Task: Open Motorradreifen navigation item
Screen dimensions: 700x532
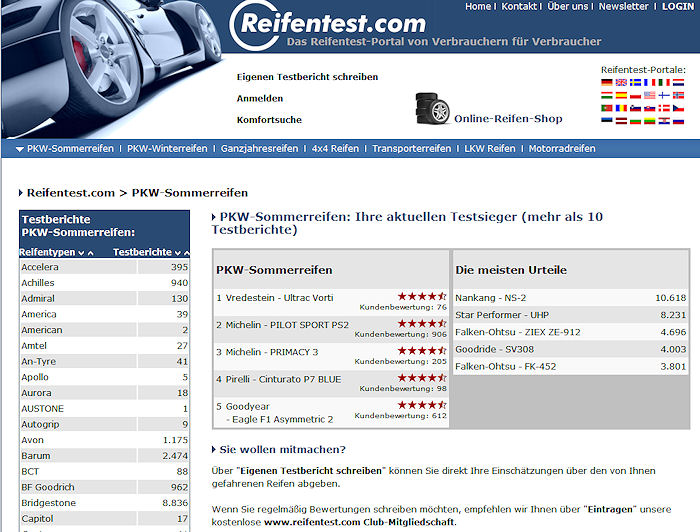Action: 562,149
